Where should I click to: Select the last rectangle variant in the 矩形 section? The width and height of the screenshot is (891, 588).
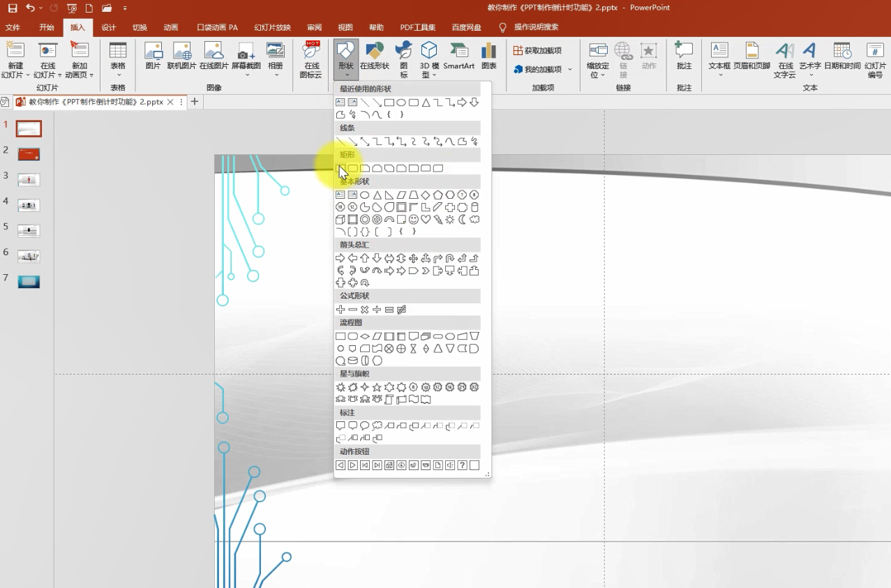click(x=438, y=168)
